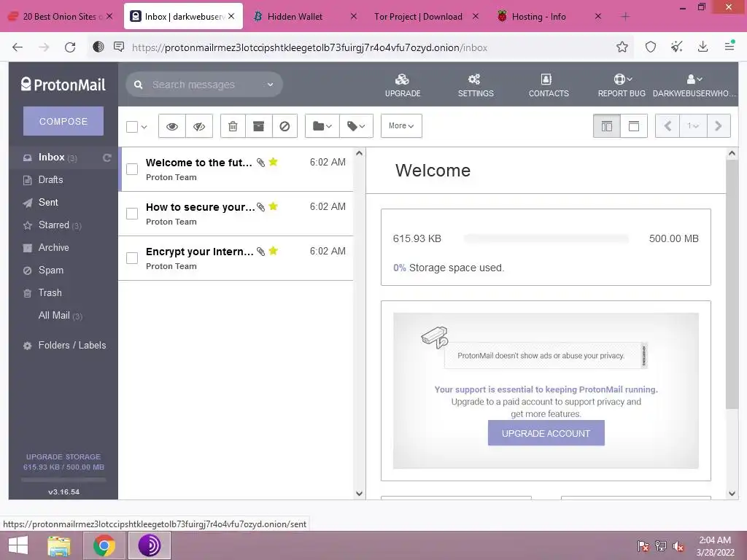Viewport: 747px width, 560px height.
Task: Click the shield security level icon
Action: (650, 47)
